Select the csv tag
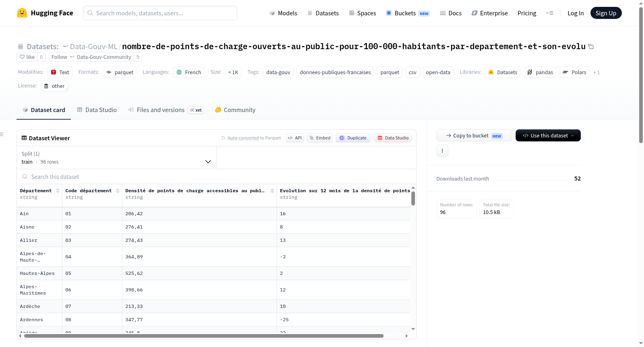 point(413,72)
